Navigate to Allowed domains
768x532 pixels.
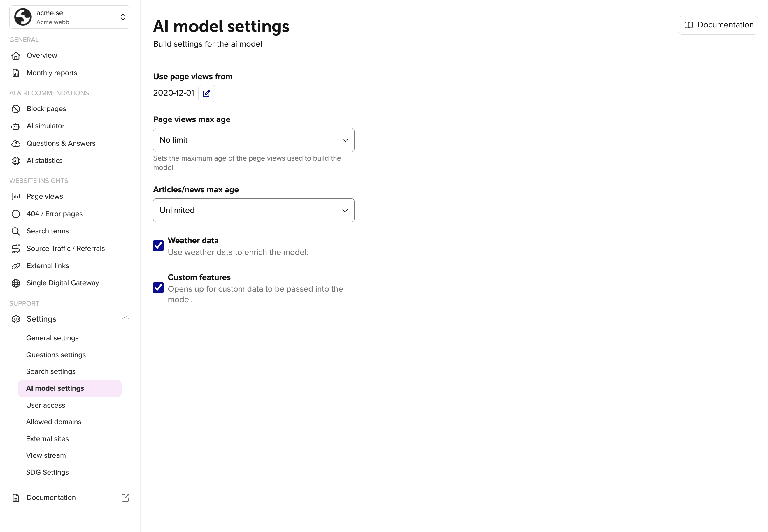54,422
